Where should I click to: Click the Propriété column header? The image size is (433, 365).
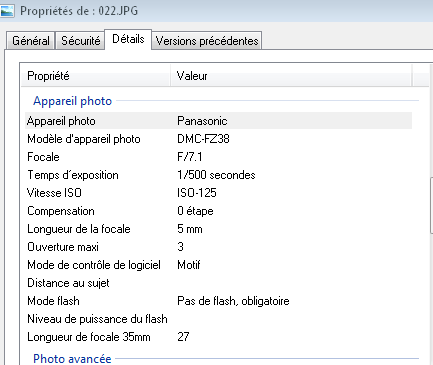coord(96,76)
